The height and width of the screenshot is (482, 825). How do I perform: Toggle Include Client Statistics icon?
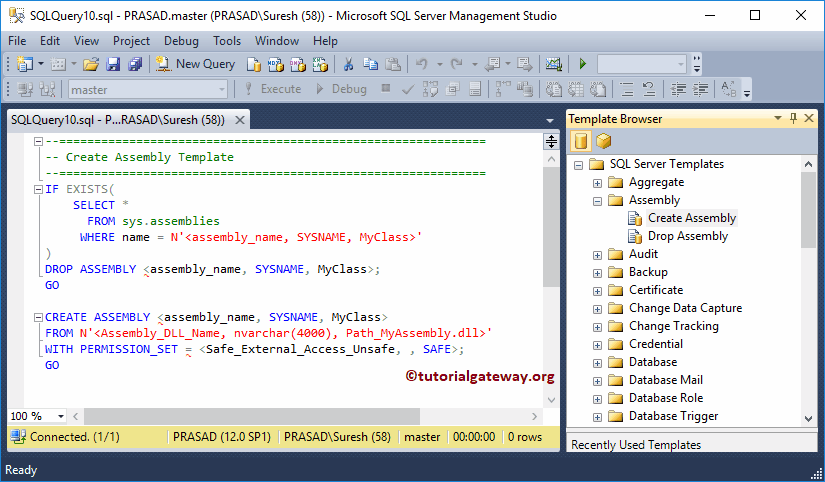tap(525, 90)
